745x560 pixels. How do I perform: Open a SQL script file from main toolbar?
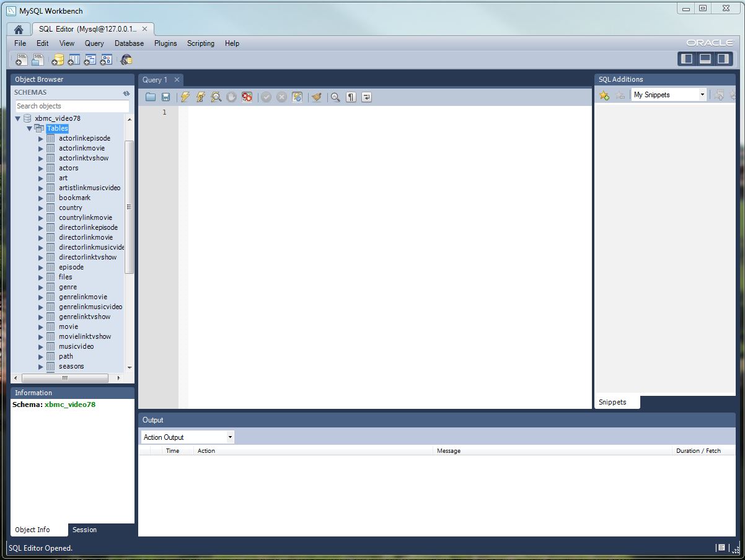(x=38, y=59)
